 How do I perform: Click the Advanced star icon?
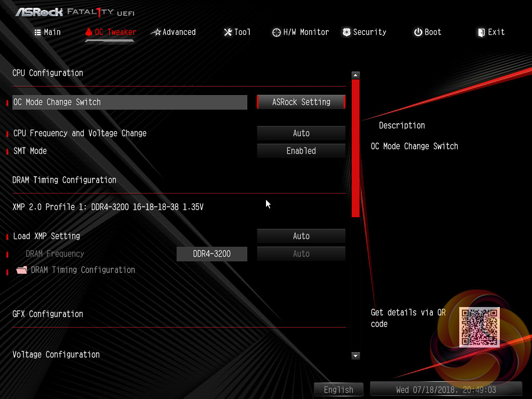[x=156, y=32]
